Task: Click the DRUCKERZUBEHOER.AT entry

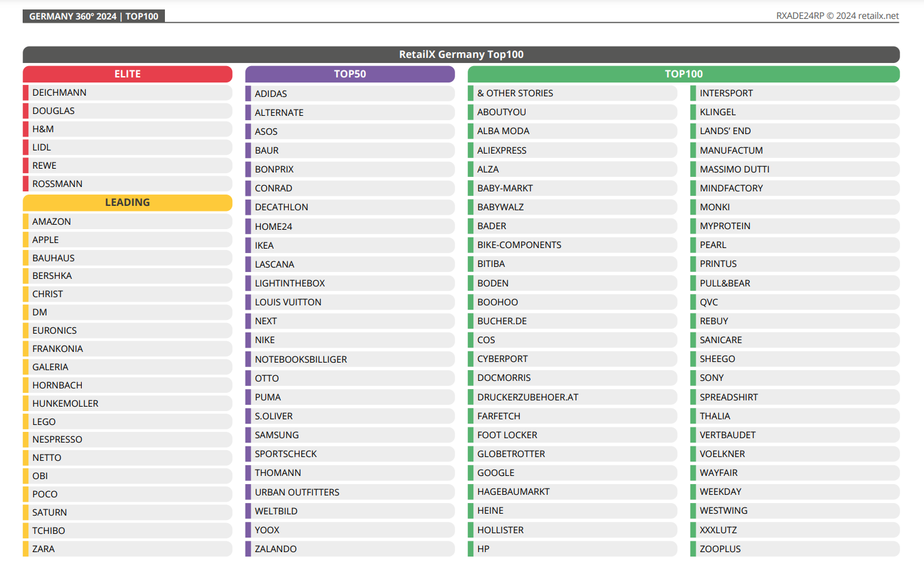Action: [x=572, y=397]
